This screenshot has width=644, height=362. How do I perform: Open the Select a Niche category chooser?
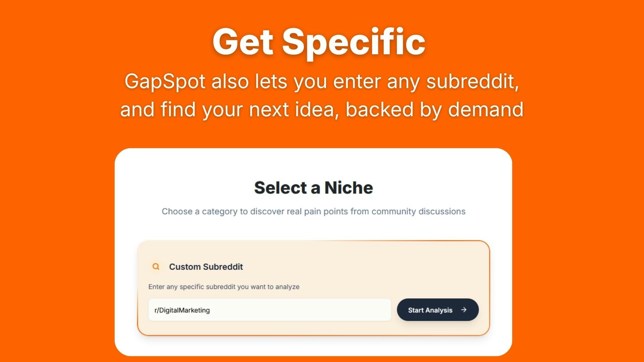[x=314, y=187]
